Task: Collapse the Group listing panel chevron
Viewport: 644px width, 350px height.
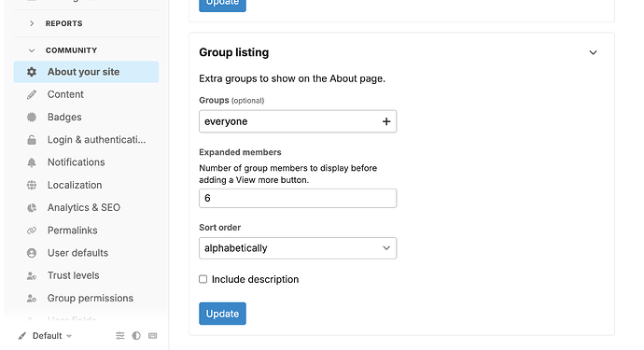Action: 593,52
